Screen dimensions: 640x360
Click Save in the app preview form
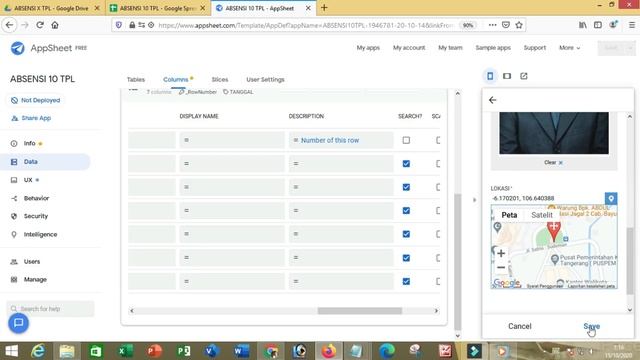point(591,326)
